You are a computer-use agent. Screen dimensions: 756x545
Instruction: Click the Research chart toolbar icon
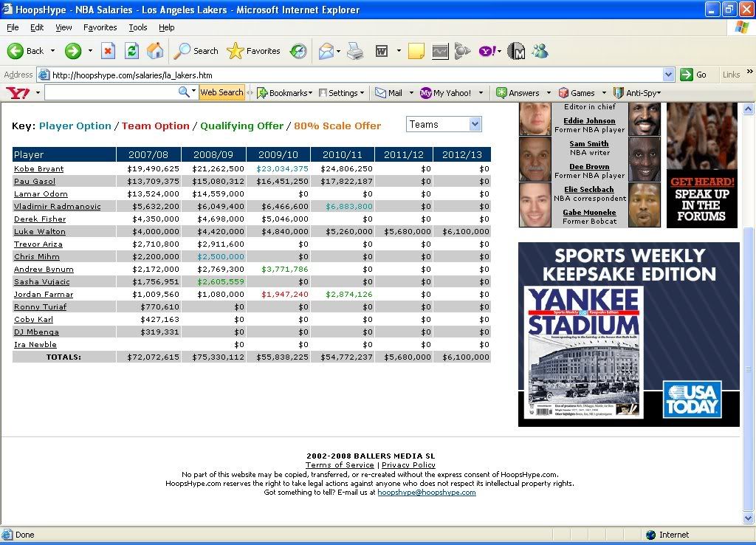(x=440, y=51)
